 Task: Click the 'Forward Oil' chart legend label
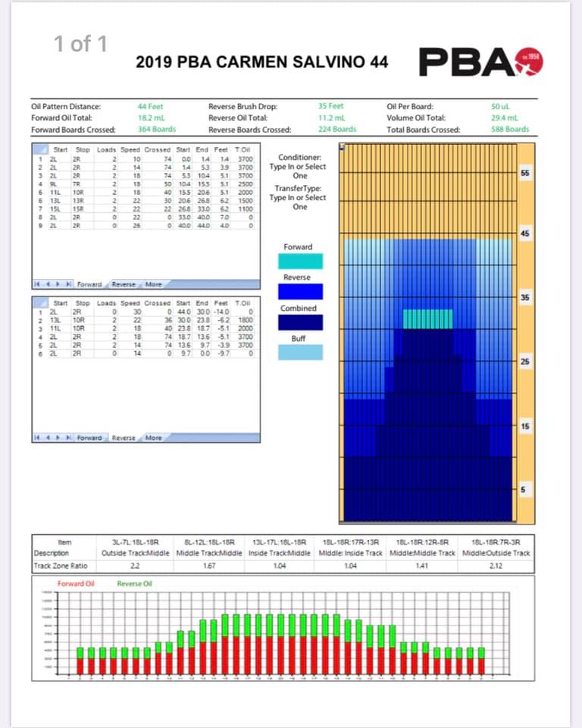[x=76, y=584]
